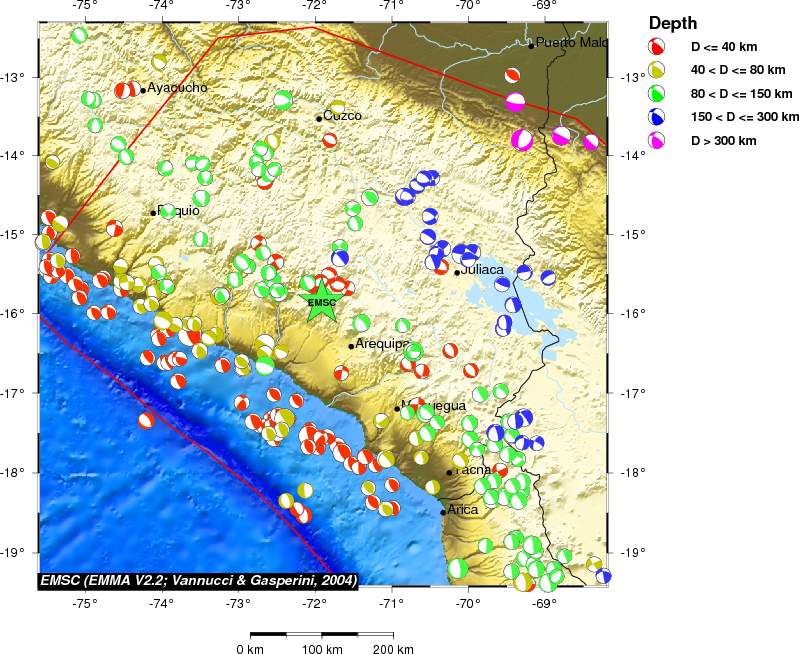The image size is (799, 654).
Task: Click the Ayacucho city dot
Action: coord(143,91)
